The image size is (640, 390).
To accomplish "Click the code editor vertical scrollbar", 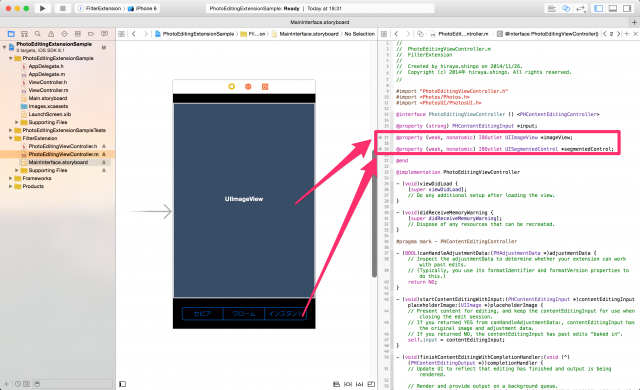I will (374, 214).
